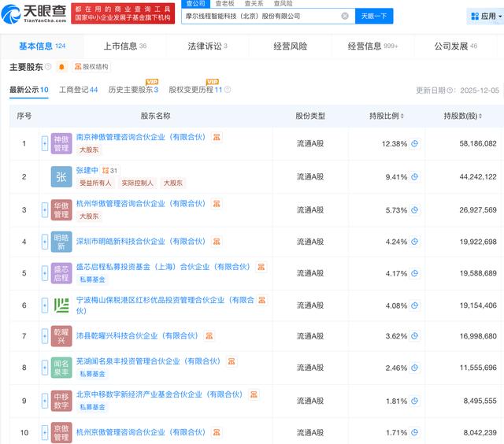Viewport: 504px width, 444px height.
Task: Select the 查老板 search mode tab
Action: point(225,4)
